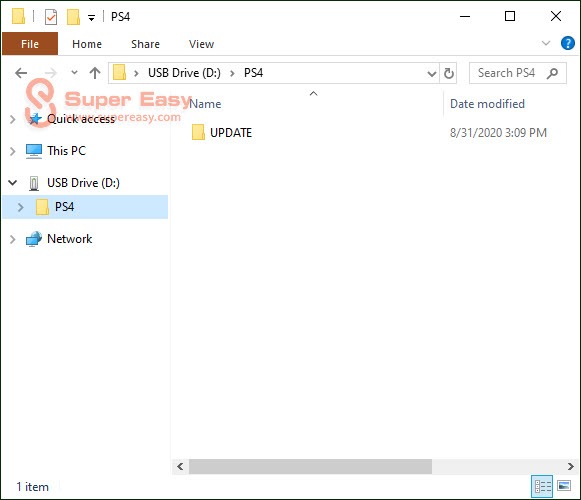Select USB Drive (D:) in navigation pane

(x=83, y=183)
